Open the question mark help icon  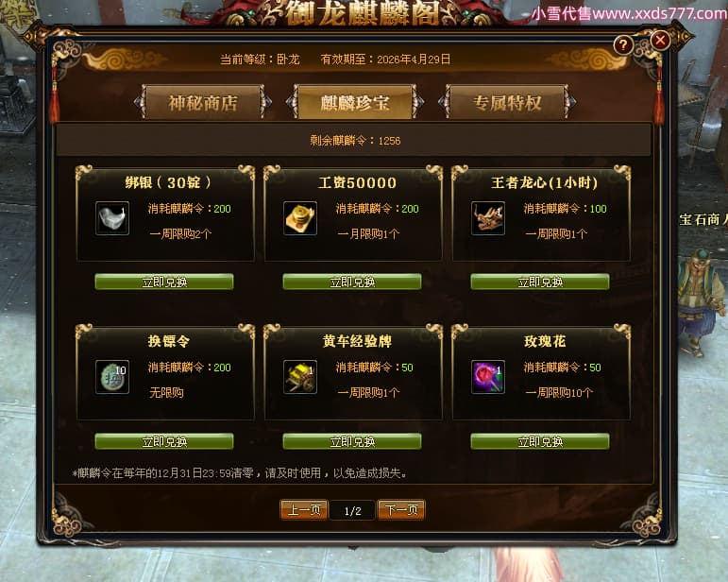(x=623, y=45)
